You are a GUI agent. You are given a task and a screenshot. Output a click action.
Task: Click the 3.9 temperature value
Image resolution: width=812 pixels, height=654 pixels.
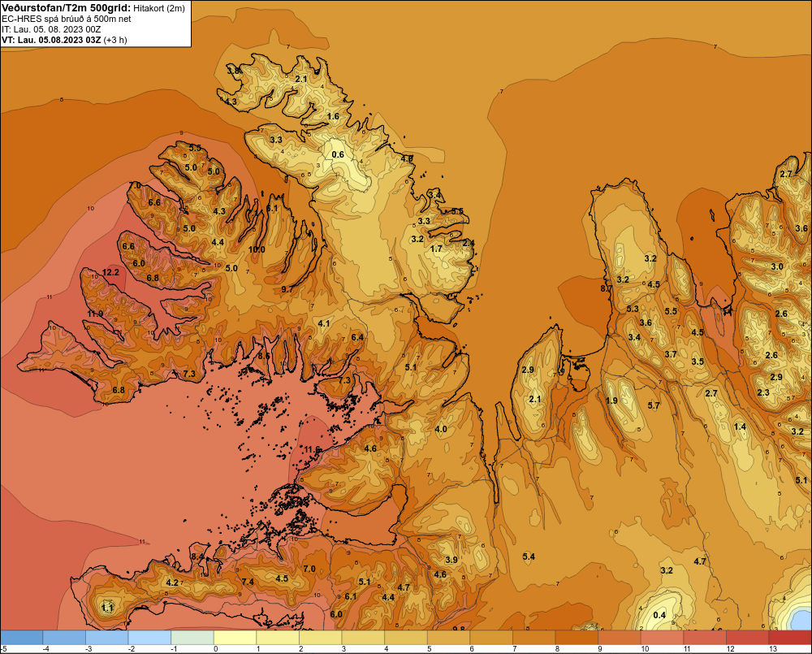pos(451,560)
